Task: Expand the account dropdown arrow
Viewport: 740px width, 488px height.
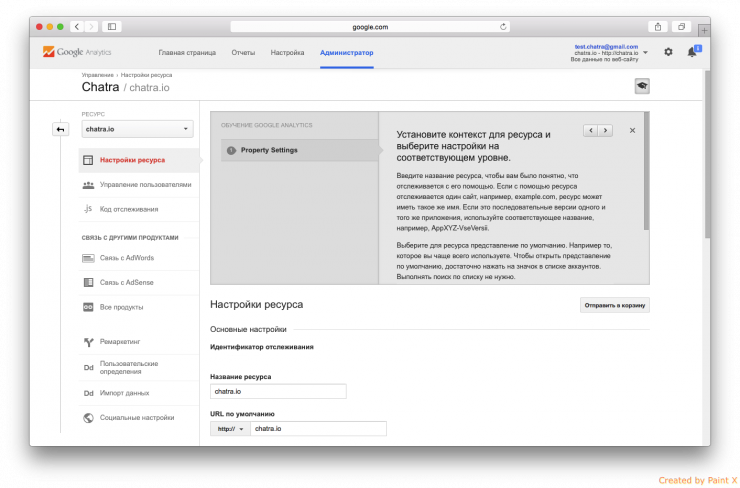Action: coord(646,52)
